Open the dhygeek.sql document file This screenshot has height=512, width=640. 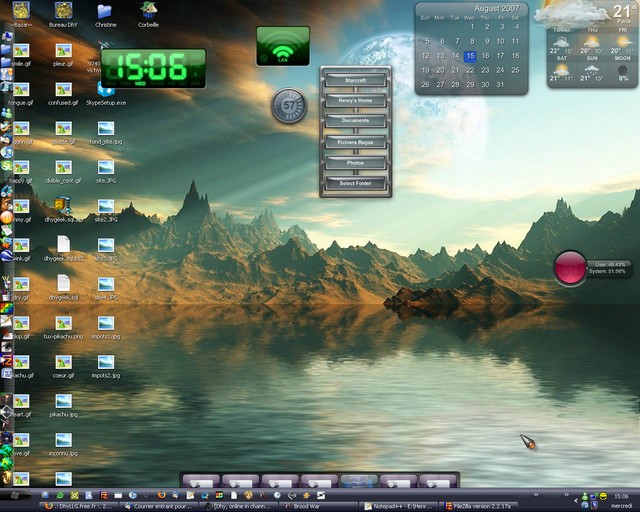pos(63,287)
